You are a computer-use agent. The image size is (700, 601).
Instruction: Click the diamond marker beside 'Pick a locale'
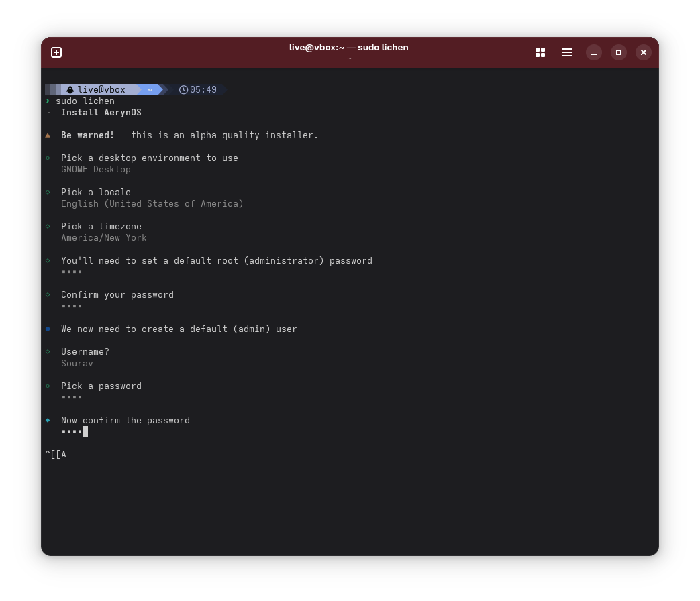click(47, 192)
